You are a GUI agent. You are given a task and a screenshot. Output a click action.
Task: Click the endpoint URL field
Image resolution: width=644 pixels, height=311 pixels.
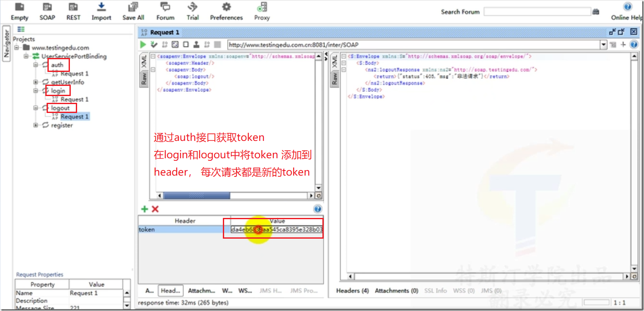[x=414, y=44]
